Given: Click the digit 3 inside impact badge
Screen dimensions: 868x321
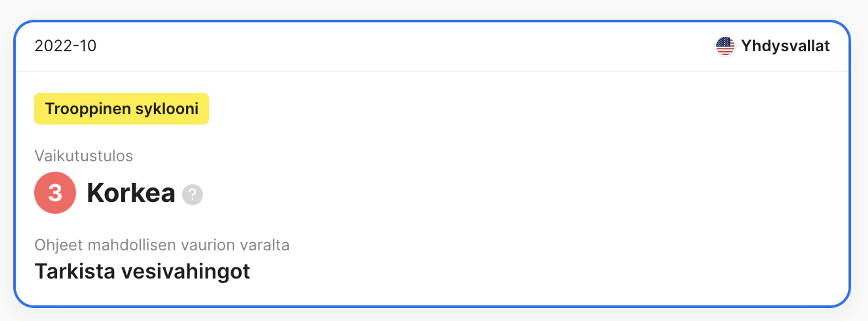Looking at the screenshot, I should pos(55,193).
